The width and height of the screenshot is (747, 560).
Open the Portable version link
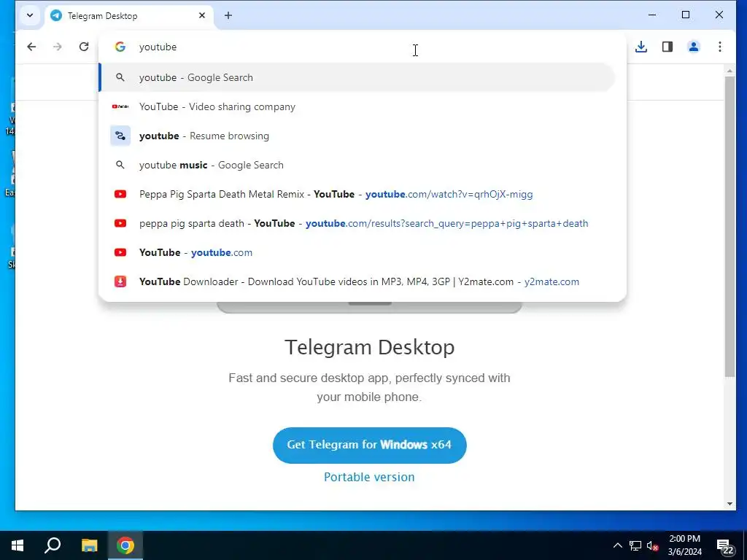tap(369, 477)
